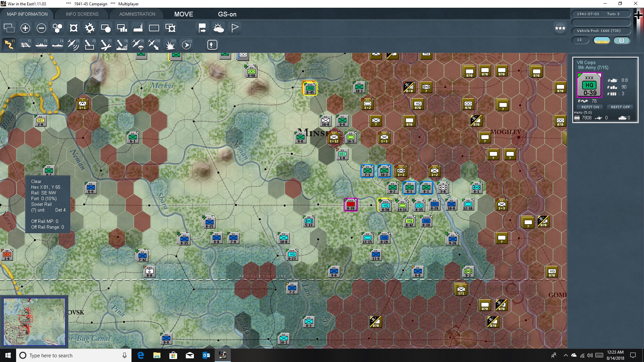The image size is (644, 362).
Task: Toggle the counter with gear icon
Action: (170, 28)
